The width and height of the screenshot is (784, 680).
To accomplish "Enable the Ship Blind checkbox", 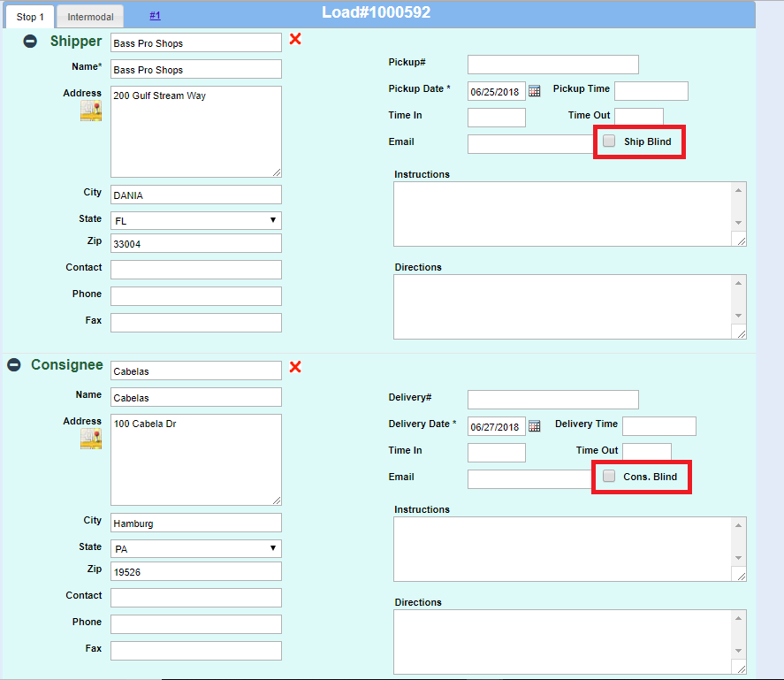I will [x=609, y=141].
